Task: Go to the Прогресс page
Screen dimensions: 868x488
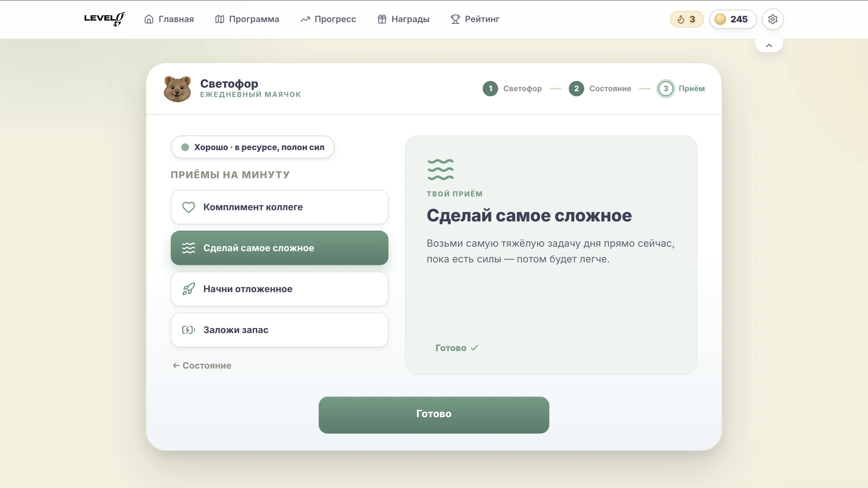Action: (x=328, y=19)
